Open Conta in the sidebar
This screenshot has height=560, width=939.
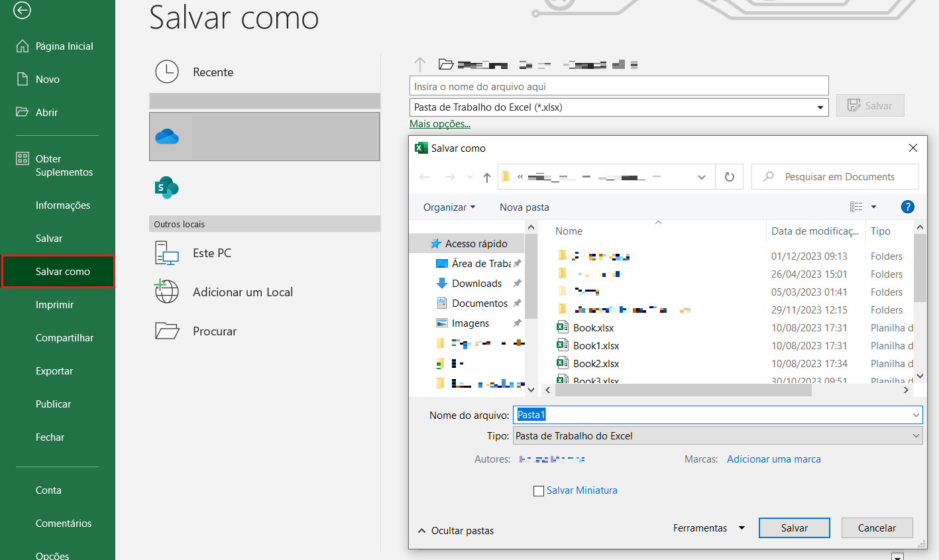[48, 490]
